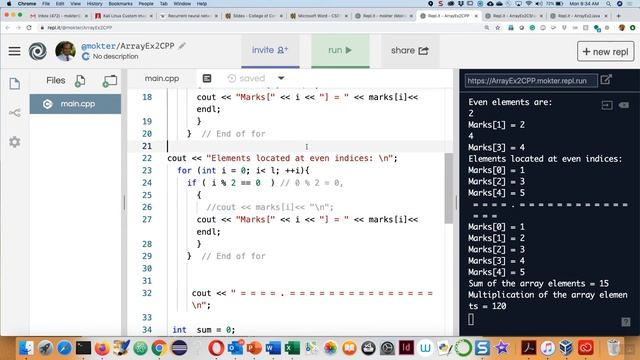This screenshot has width=640, height=360.
Task: Clear the console with the clear icon
Action: click(x=624, y=105)
